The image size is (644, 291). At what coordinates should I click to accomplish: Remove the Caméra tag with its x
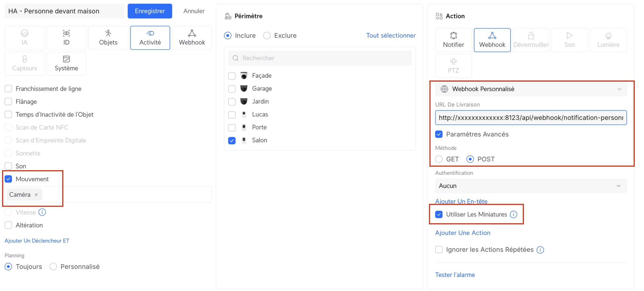click(x=36, y=195)
